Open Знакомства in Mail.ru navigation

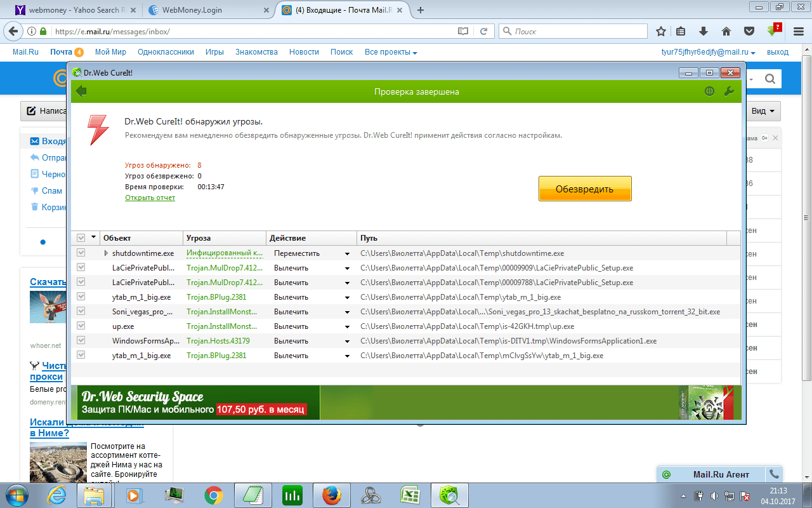click(256, 52)
